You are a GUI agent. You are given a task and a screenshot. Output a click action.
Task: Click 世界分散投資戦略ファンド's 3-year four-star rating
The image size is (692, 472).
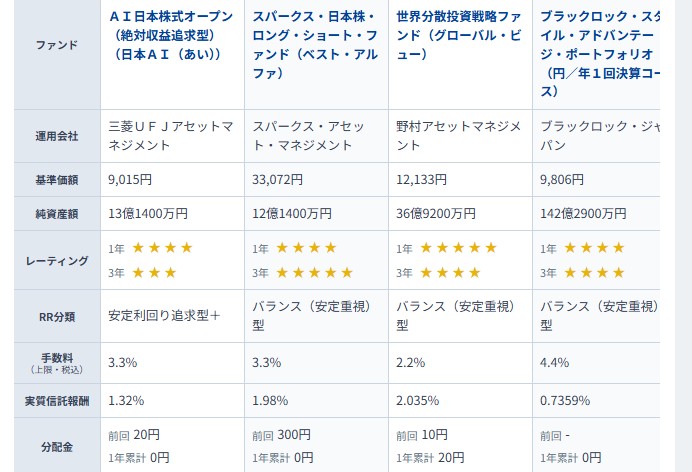click(449, 272)
